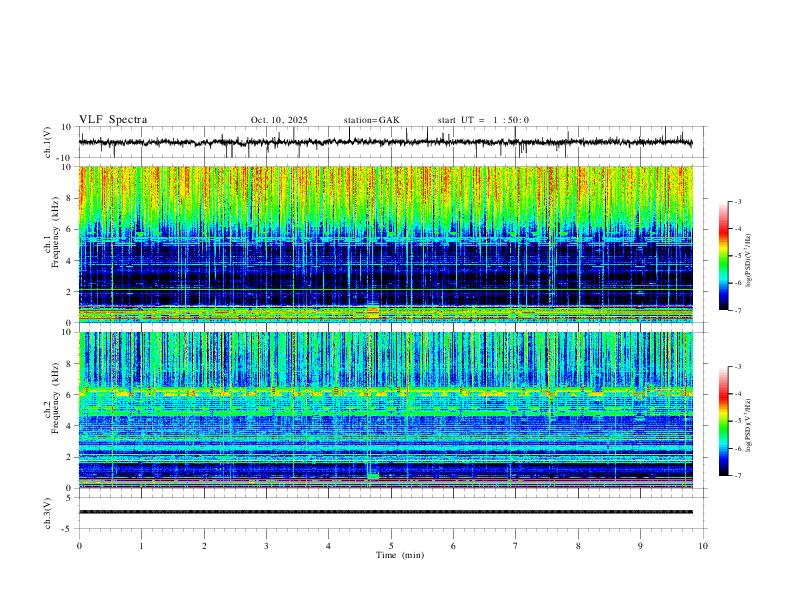Click the "VLF Spectra" title text
The image size is (792, 612).
pos(113,120)
